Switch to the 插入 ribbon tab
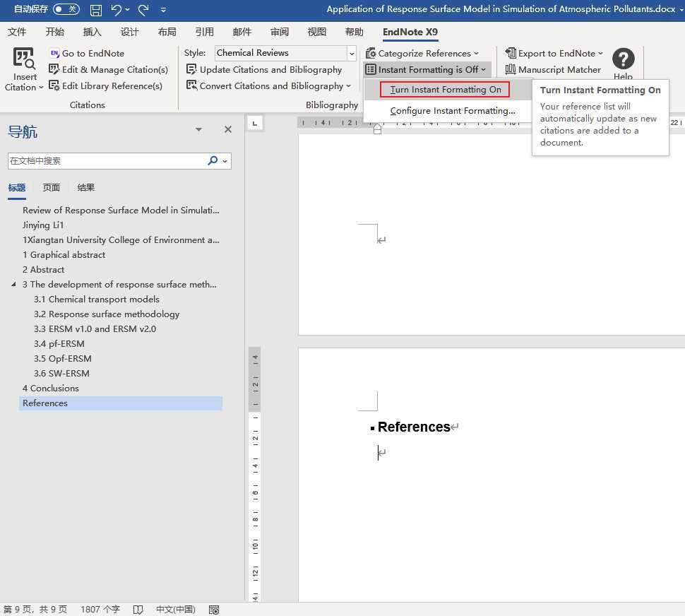This screenshot has width=685, height=616. (93, 32)
